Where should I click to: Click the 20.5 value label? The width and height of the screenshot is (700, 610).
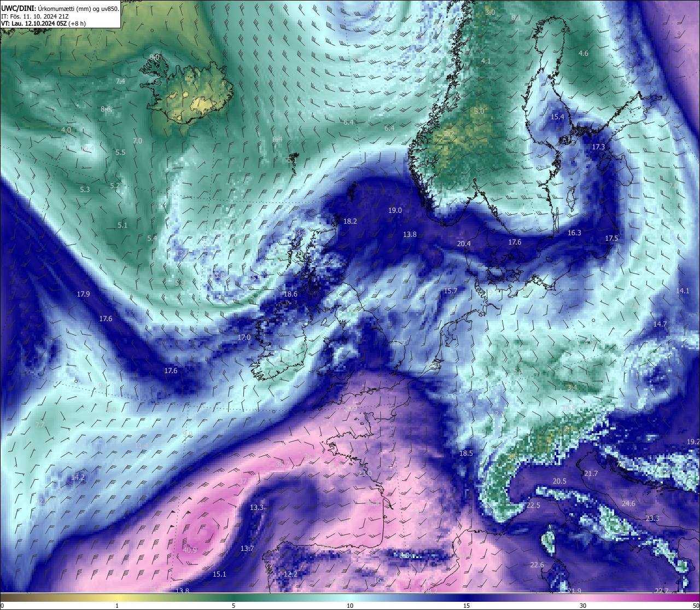pos(559,481)
